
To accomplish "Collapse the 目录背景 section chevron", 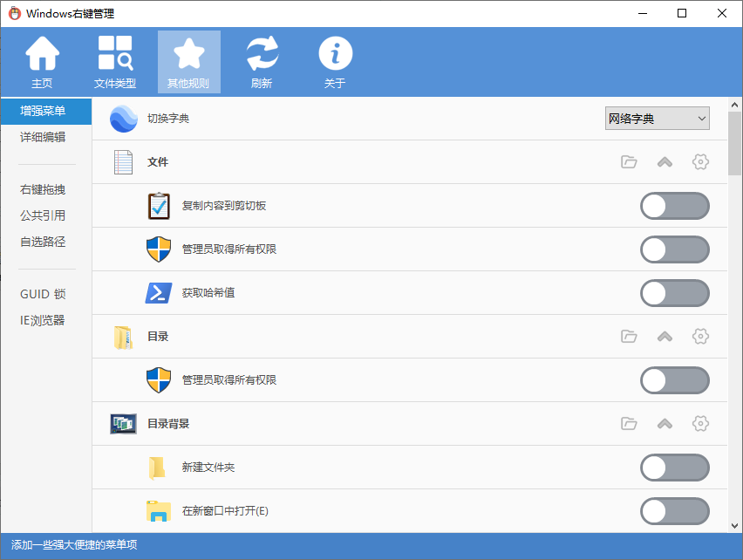I will tap(665, 424).
